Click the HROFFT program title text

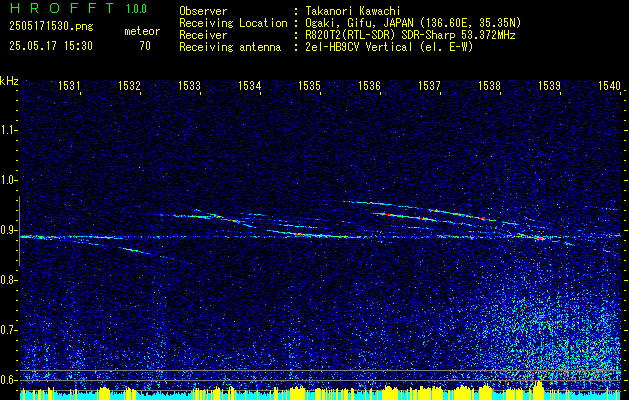[x=62, y=8]
